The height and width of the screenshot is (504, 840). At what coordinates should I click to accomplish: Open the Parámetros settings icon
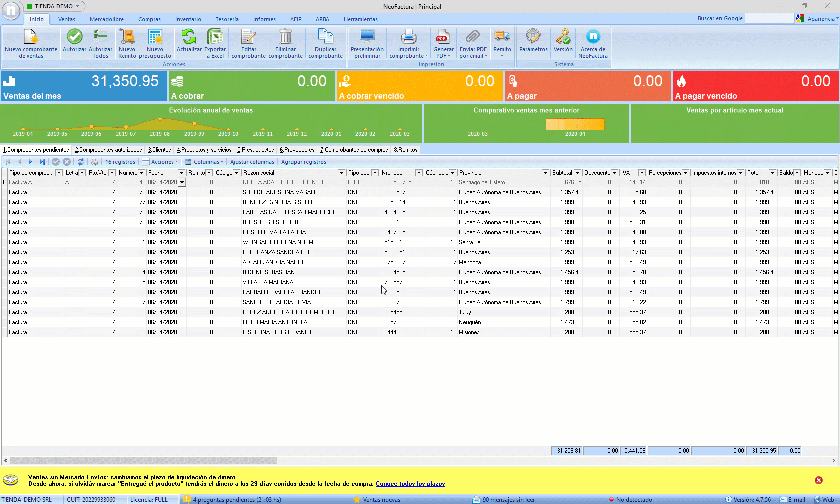pyautogui.click(x=533, y=37)
